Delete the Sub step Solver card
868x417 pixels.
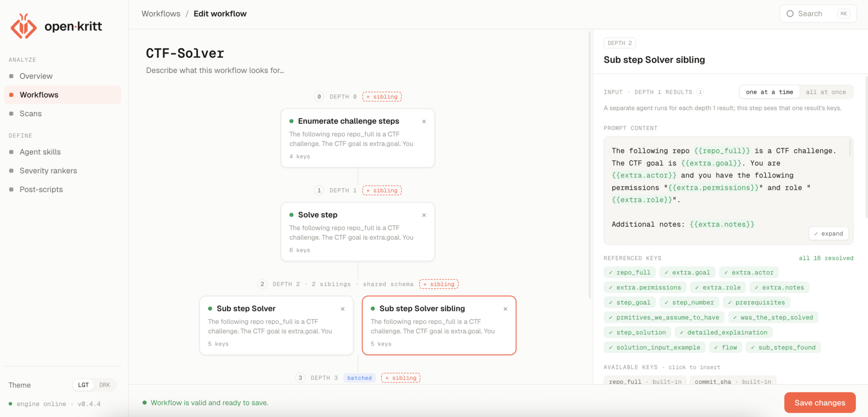pyautogui.click(x=342, y=309)
